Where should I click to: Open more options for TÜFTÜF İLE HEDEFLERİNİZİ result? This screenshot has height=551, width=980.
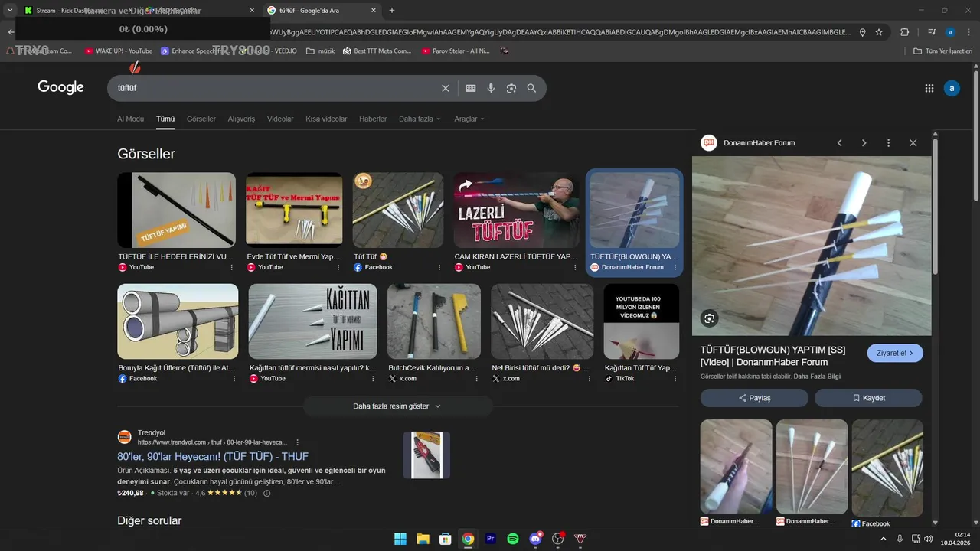232,268
